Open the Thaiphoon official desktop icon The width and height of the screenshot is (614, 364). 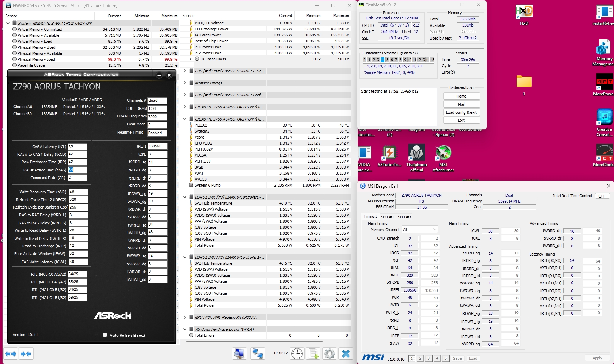point(417,158)
